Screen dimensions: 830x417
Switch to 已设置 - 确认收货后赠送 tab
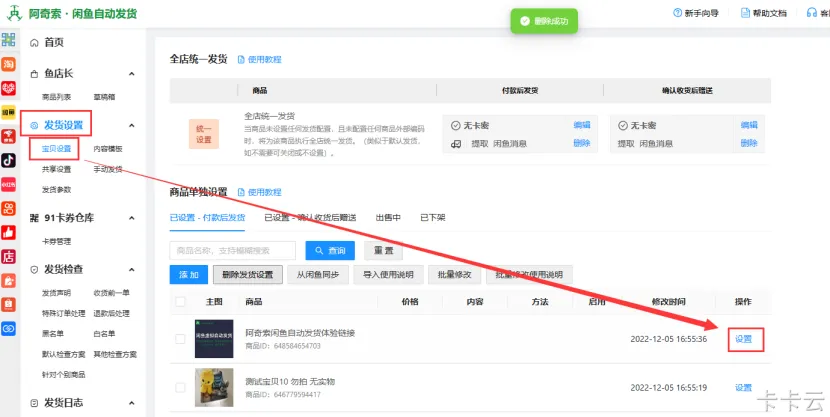tap(310, 217)
